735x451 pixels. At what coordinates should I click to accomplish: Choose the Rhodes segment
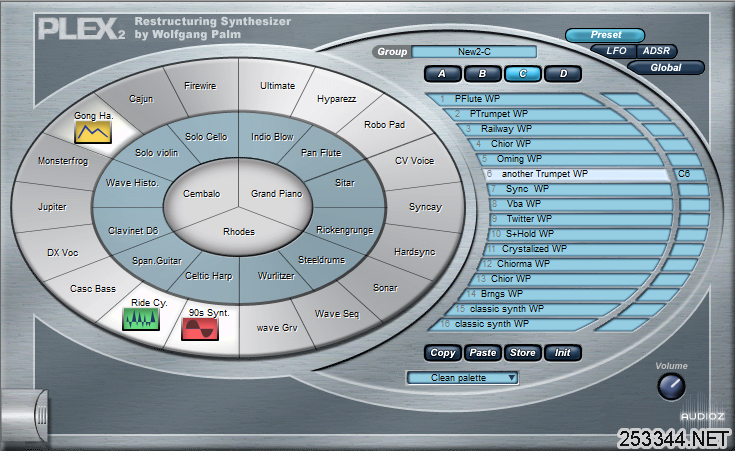pos(239,232)
